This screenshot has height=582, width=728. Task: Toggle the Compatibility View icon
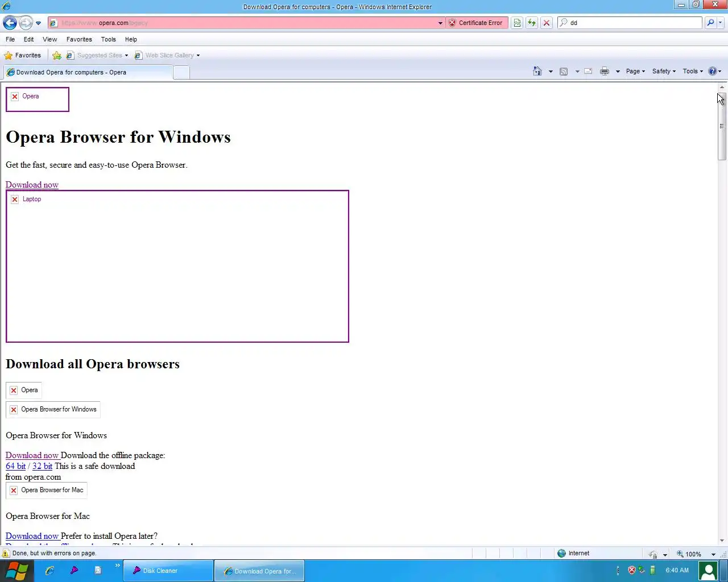tap(517, 23)
